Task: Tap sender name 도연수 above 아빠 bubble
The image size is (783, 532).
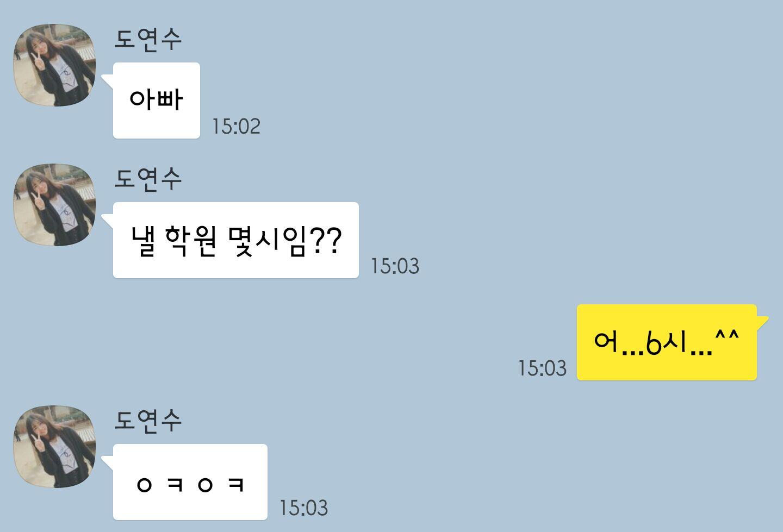Action: point(148,39)
